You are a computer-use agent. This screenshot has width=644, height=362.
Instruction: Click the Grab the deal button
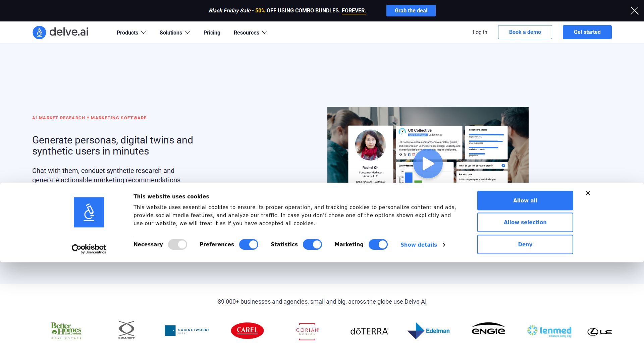point(411,11)
